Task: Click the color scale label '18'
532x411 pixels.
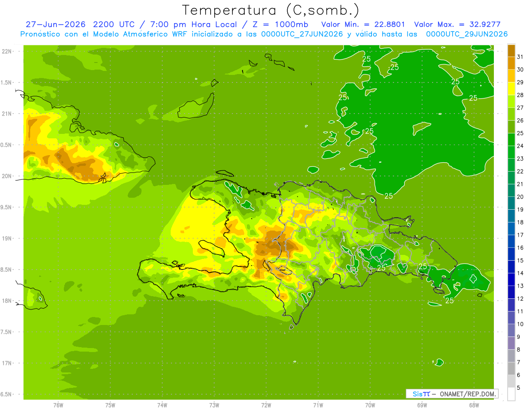Action: tap(520, 222)
